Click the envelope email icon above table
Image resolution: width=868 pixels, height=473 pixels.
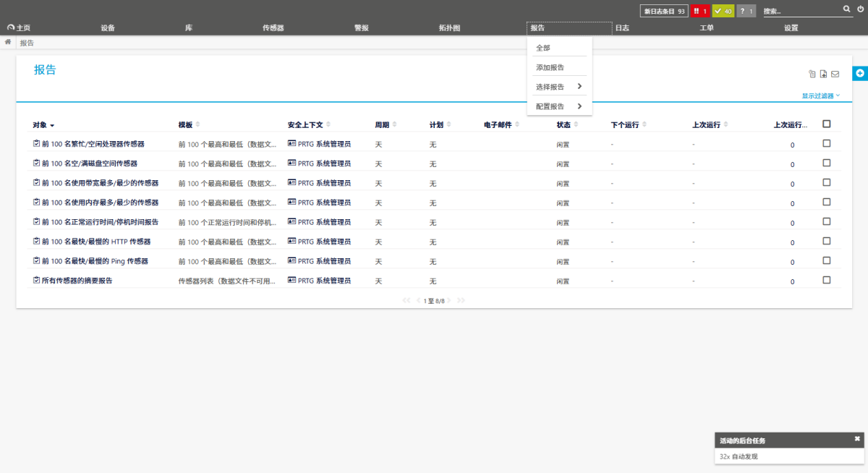click(x=835, y=74)
